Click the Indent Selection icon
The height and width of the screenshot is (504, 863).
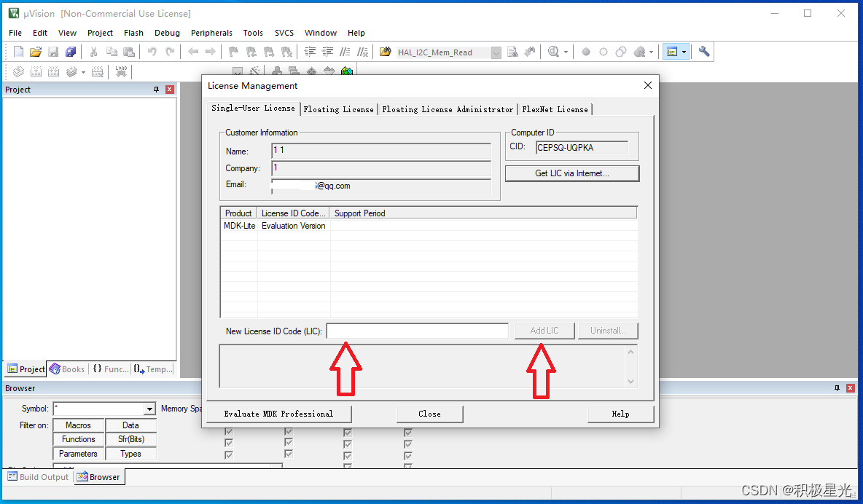[x=310, y=52]
